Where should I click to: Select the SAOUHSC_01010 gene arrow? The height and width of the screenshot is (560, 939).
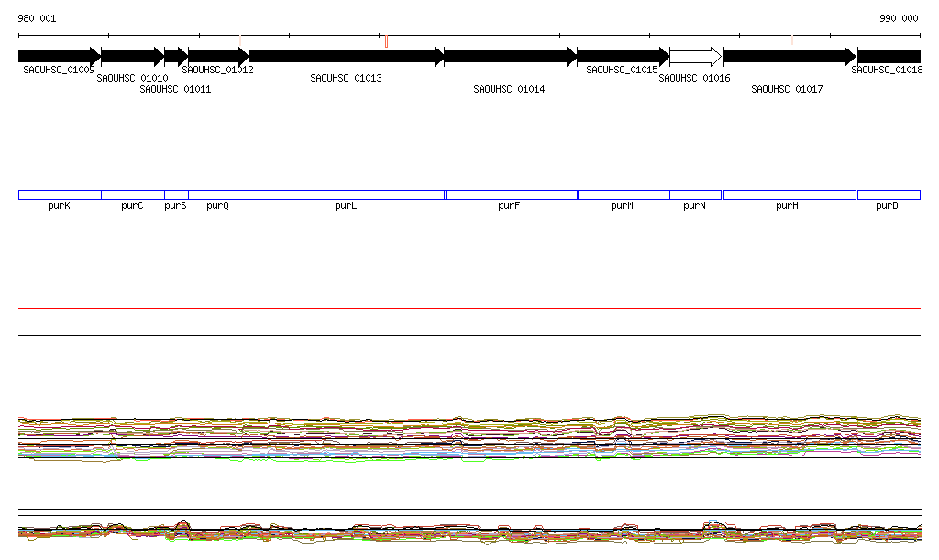pos(132,56)
